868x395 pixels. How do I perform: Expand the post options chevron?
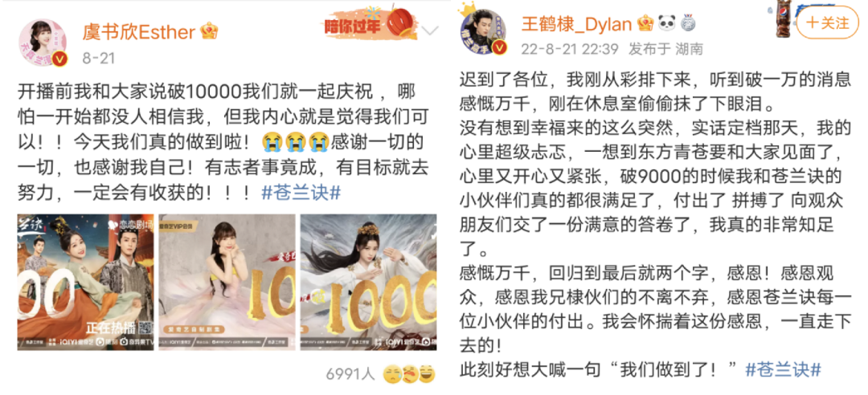[x=429, y=31]
